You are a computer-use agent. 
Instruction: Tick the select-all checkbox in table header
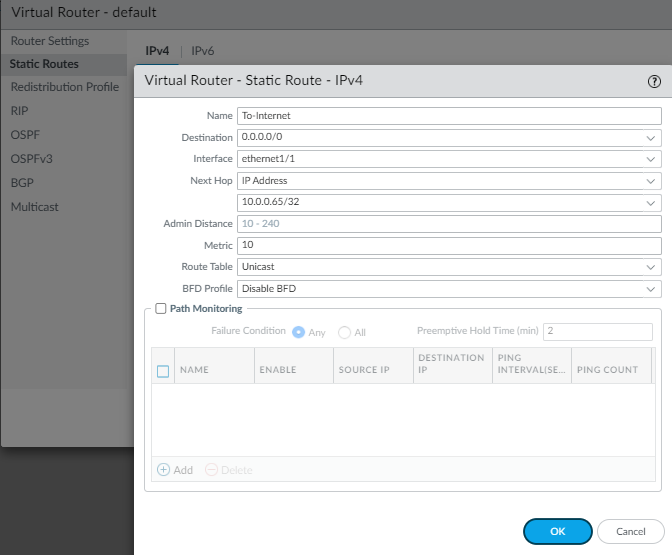(163, 371)
